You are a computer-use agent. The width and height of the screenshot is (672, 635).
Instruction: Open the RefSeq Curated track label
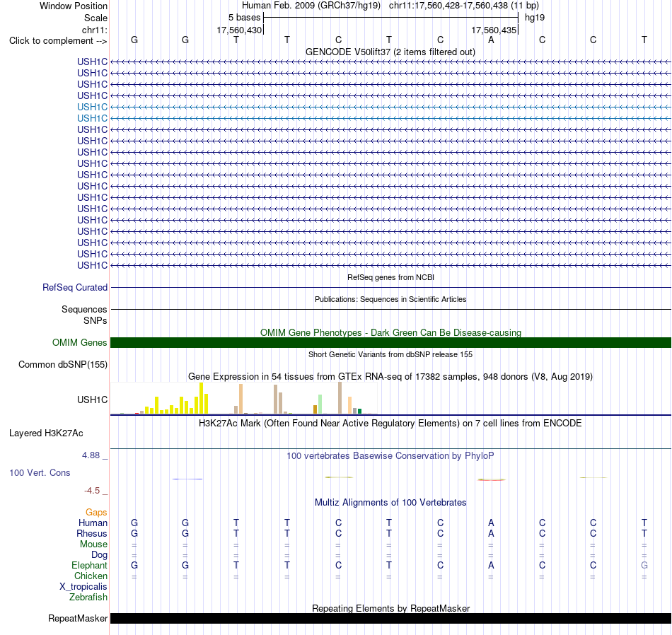pyautogui.click(x=75, y=288)
